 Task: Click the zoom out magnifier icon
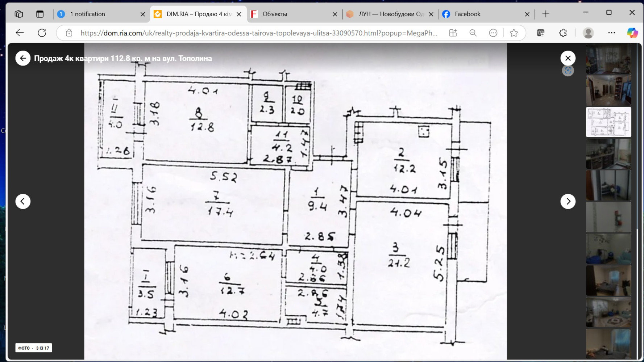click(x=473, y=33)
